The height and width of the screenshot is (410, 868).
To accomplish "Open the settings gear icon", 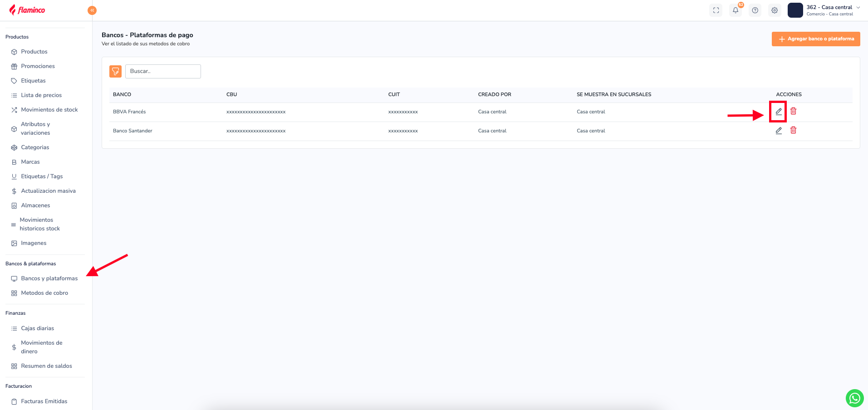I will (775, 10).
